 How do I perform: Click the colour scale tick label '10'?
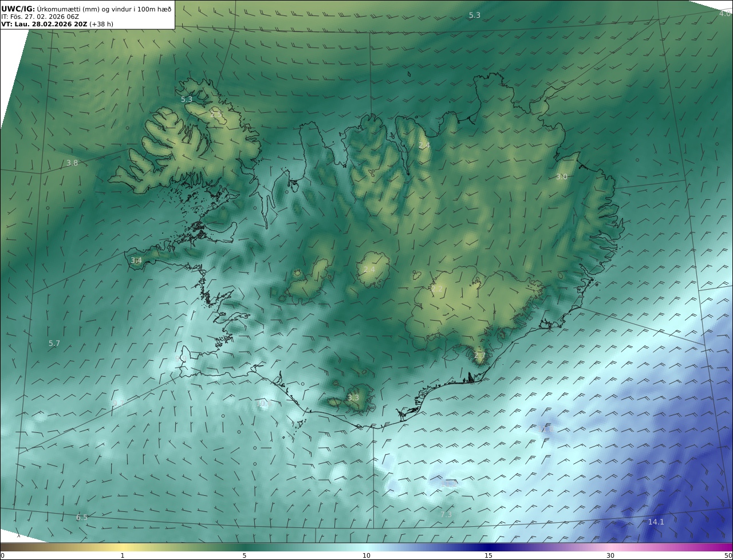tap(366, 555)
